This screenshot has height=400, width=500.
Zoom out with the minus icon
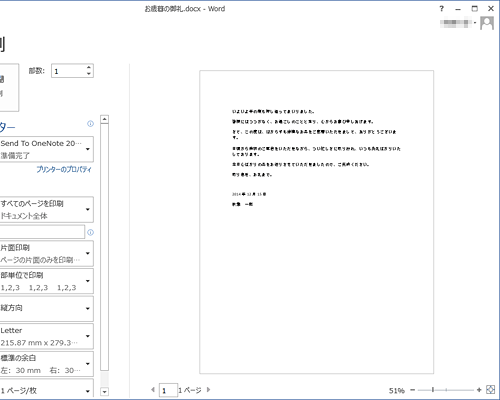tap(413, 390)
